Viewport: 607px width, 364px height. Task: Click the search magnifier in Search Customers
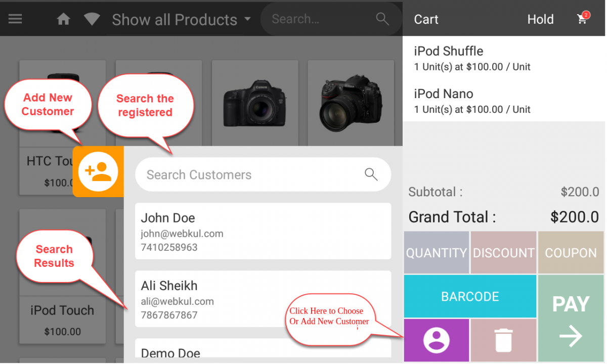(371, 174)
